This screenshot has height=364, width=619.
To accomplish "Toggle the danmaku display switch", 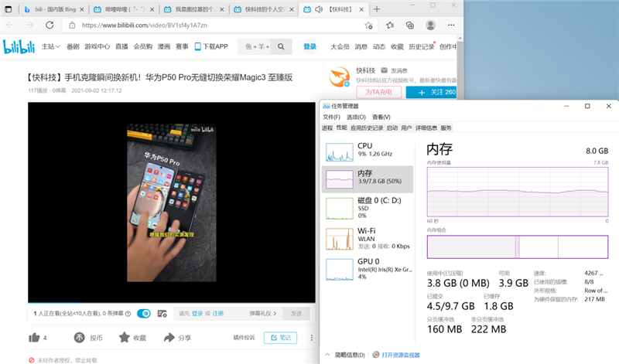I will [143, 314].
